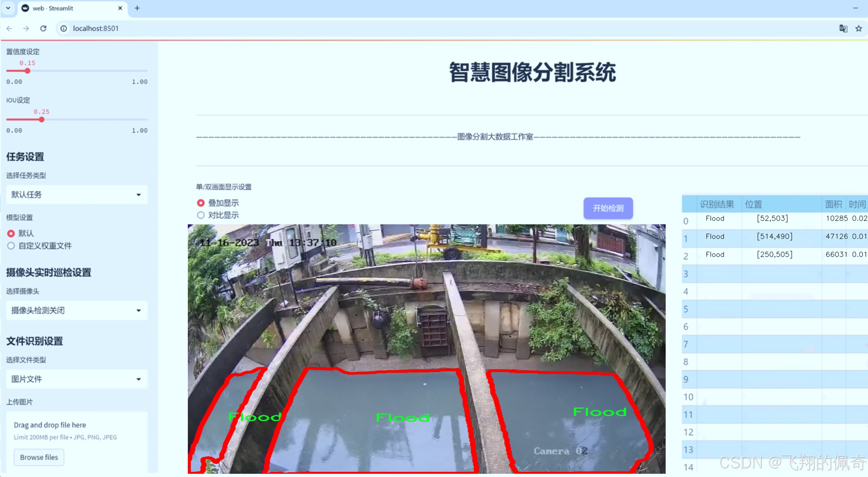Viewport: 868px width, 477px height.
Task: Click the 开始检测 detection button
Action: [x=608, y=208]
